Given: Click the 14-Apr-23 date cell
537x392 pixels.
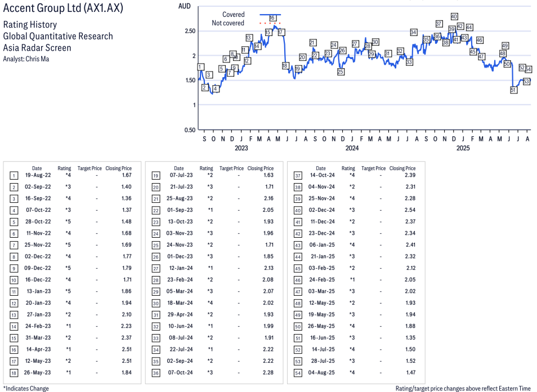Looking at the screenshot, I should click(x=38, y=350).
